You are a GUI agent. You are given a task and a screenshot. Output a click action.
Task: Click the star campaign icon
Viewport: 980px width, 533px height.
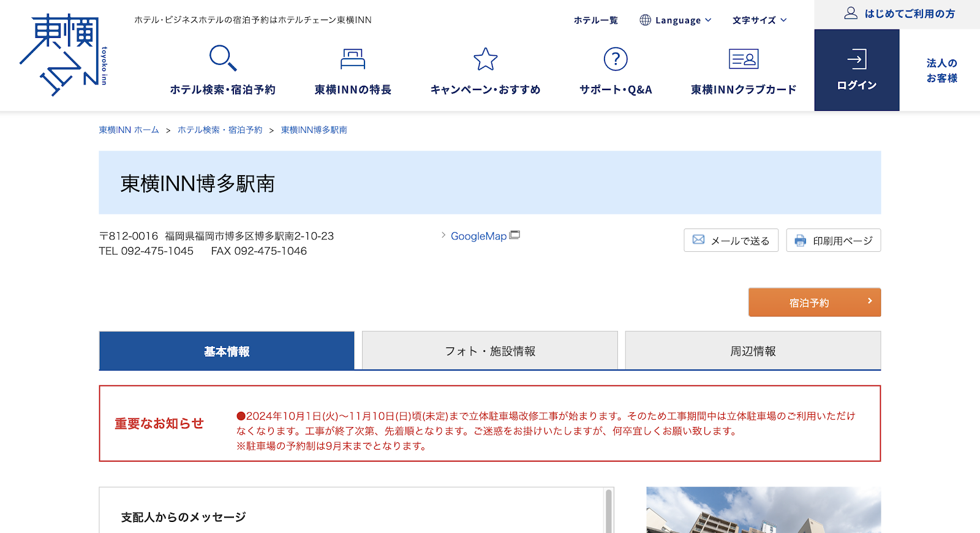[x=486, y=59]
